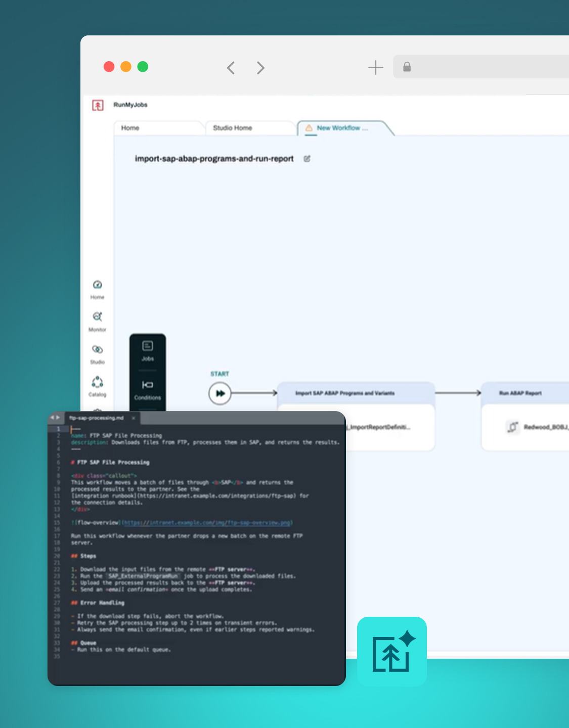The height and width of the screenshot is (728, 569).
Task: Click the import-sap-abap-programs-and-run-report workflow title
Action: click(214, 159)
